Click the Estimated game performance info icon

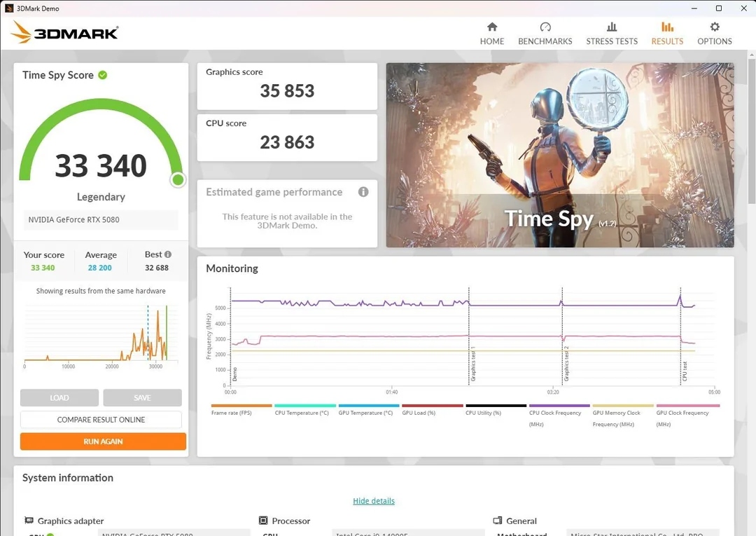click(x=363, y=191)
